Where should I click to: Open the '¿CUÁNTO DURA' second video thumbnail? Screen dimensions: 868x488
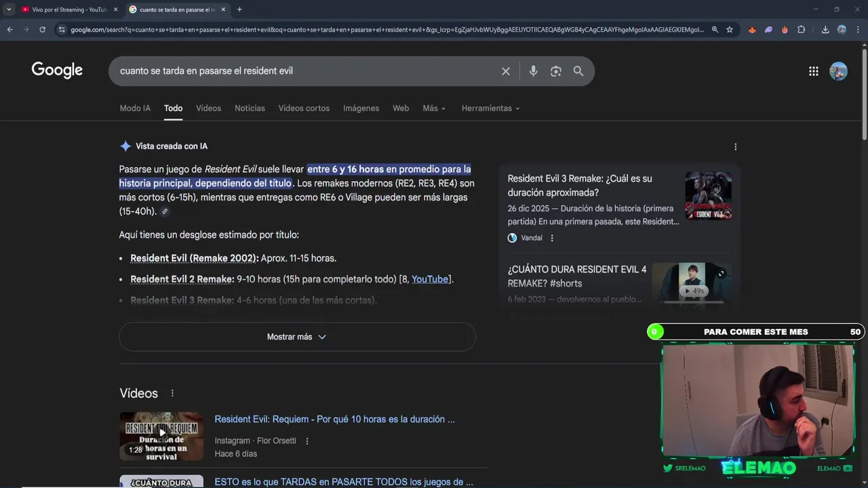[x=161, y=481]
